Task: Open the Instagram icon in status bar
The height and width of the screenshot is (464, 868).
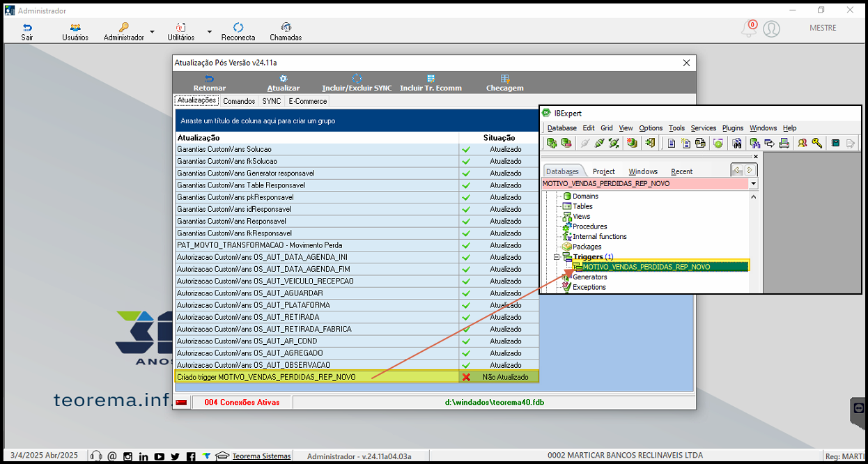Action: (x=128, y=456)
